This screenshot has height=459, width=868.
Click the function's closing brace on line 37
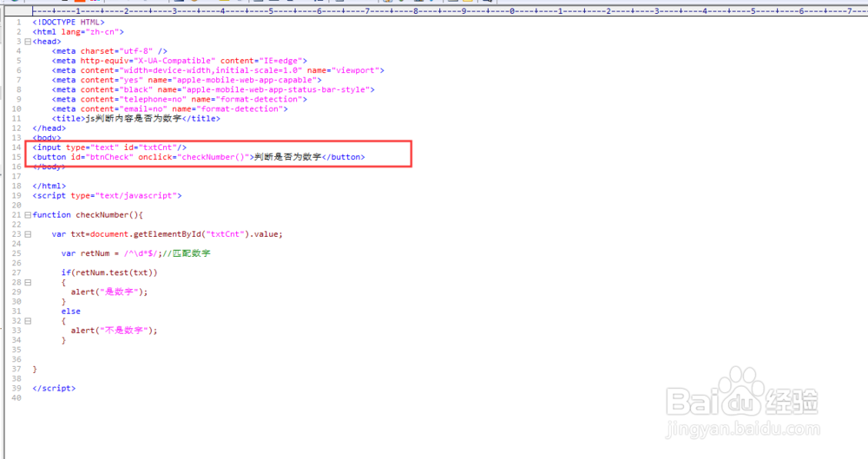pos(35,370)
